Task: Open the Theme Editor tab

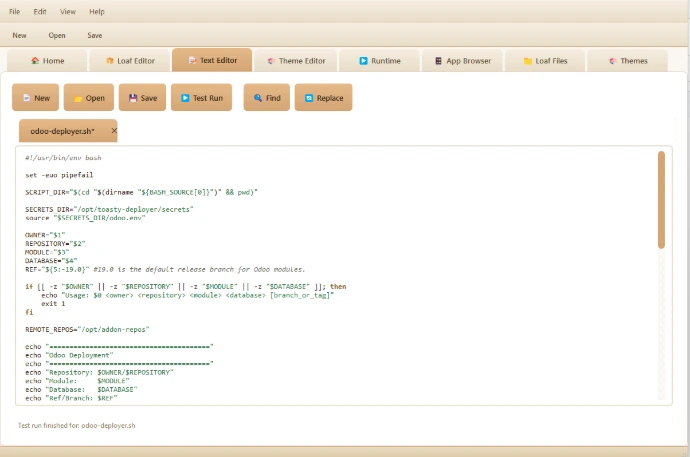Action: point(296,61)
